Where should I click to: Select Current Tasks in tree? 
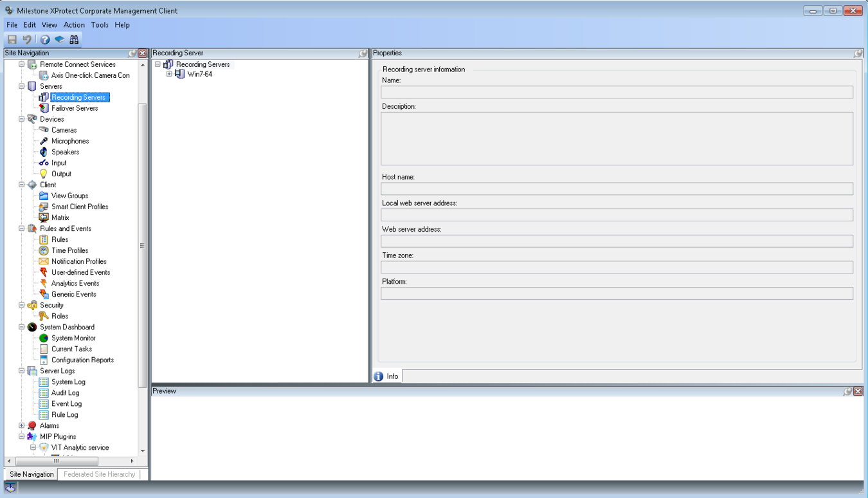click(71, 349)
